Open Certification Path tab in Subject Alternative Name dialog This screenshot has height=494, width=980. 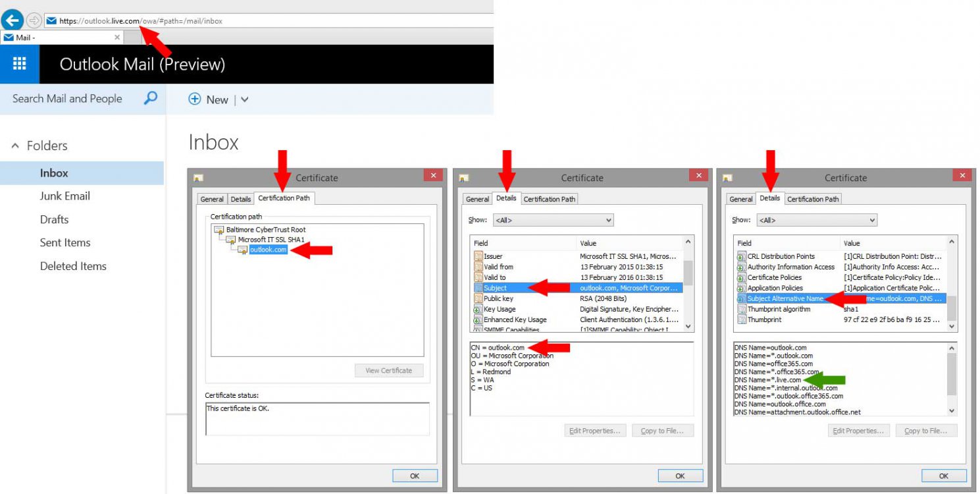(813, 199)
